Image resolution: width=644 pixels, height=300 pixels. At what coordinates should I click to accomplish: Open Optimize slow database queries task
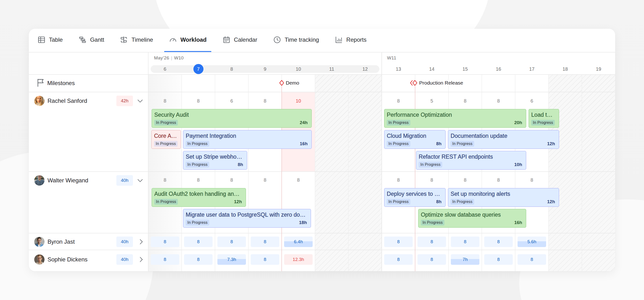[472, 218]
